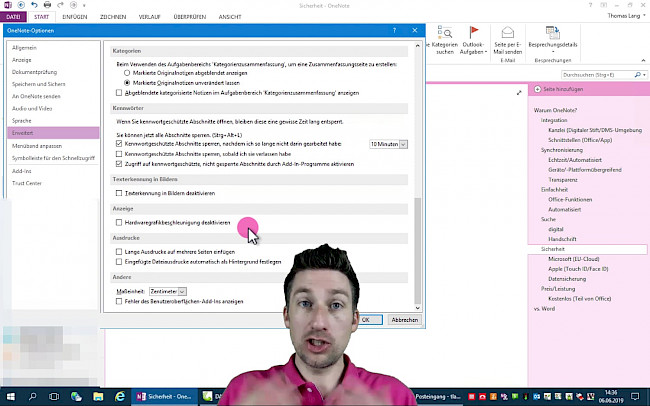650x406 pixels.
Task: Click the Outlook-Aufgaben flag icon
Action: coord(473,32)
